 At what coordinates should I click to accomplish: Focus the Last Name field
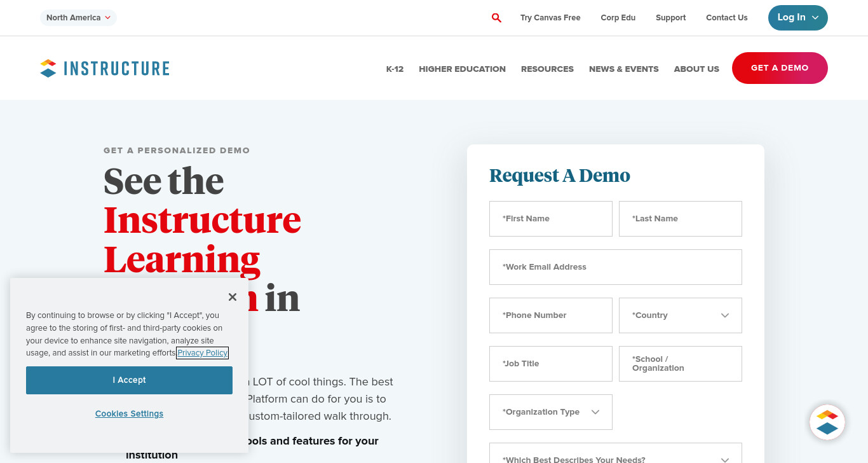(x=681, y=219)
